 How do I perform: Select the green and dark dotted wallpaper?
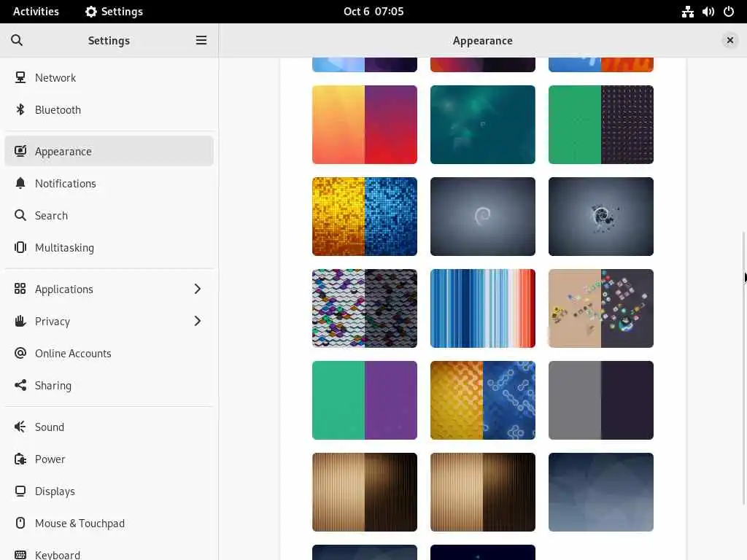click(601, 124)
